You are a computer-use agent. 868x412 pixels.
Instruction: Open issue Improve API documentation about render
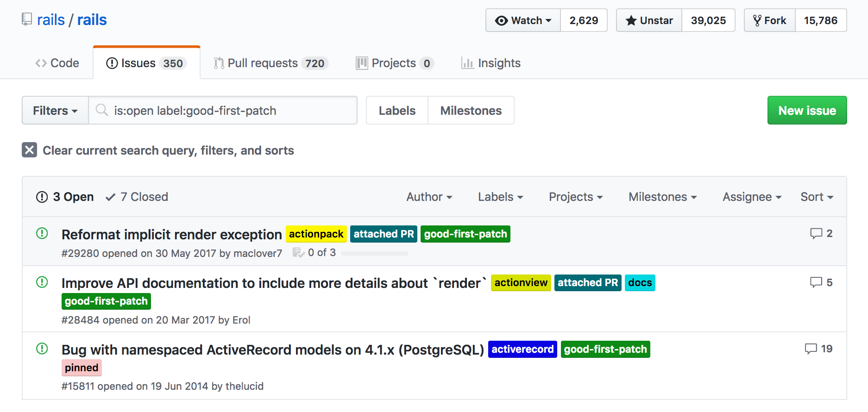point(274,283)
